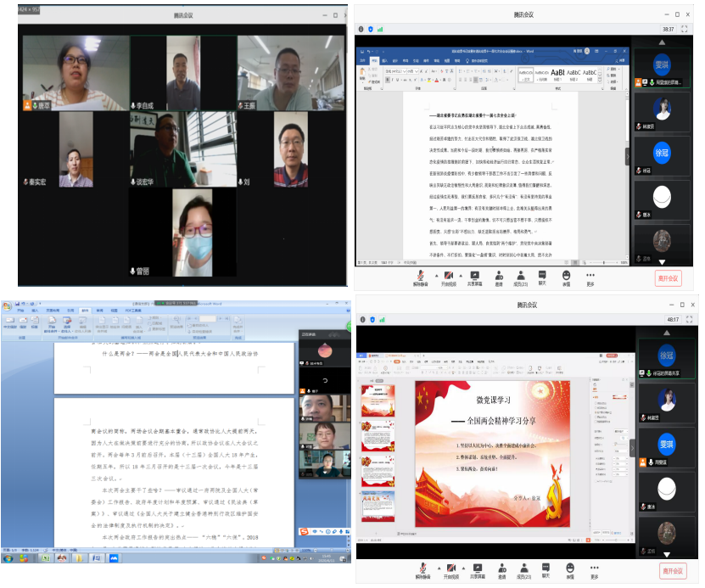Open chat (聊天) in the 48:17 meeting
Image resolution: width=705 pixels, height=588 pixels.
point(546,568)
